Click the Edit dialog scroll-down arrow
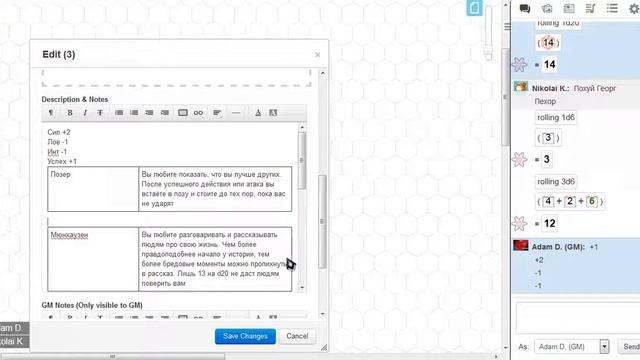This screenshot has width=640, height=360. point(322,314)
